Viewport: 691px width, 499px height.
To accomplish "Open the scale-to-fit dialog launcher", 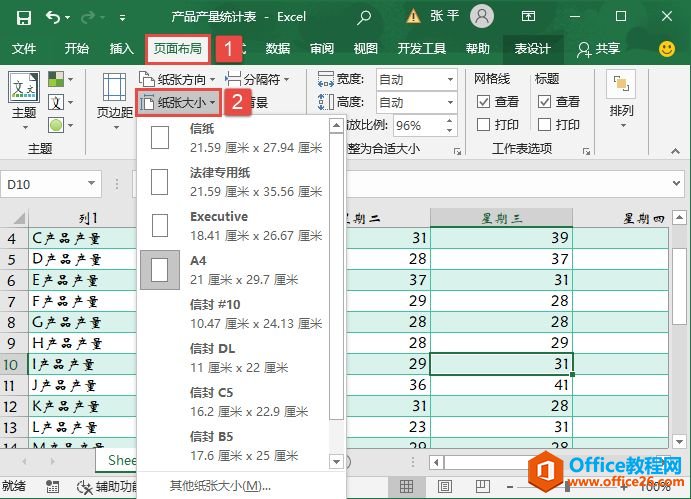I will coord(457,152).
